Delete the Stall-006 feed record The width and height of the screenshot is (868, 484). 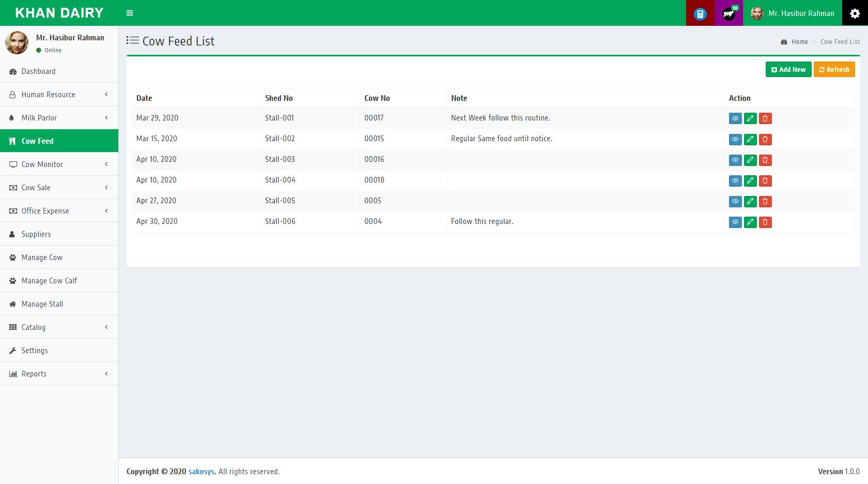click(765, 222)
